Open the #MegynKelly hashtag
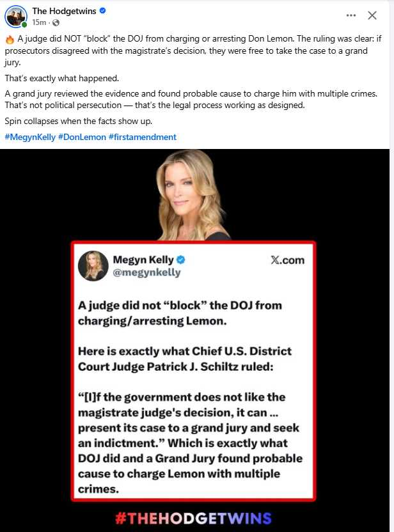The height and width of the screenshot is (532, 394). pos(30,137)
